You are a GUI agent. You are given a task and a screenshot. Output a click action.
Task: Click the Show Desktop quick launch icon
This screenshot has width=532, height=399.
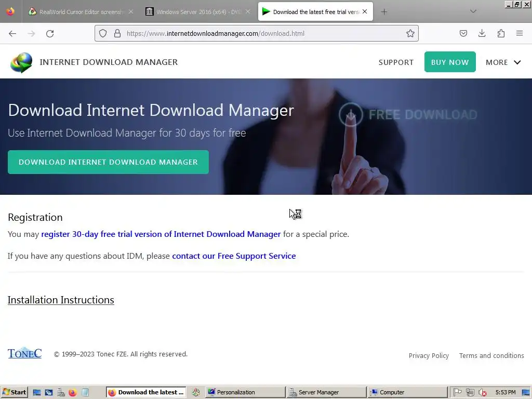(37, 393)
